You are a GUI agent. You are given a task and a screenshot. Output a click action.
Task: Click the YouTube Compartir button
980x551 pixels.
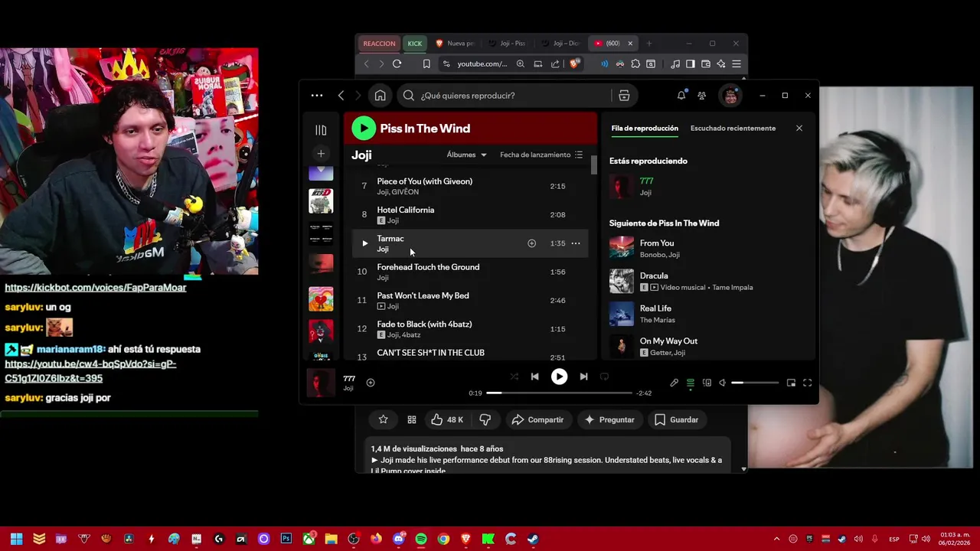[537, 419]
